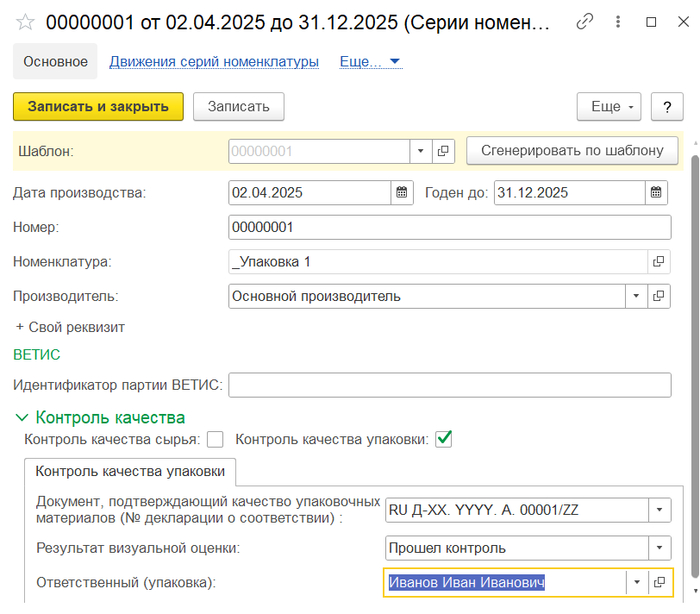Viewport: 700px width, 614px height.
Task: Open Шаблон record with open icon
Action: (444, 151)
